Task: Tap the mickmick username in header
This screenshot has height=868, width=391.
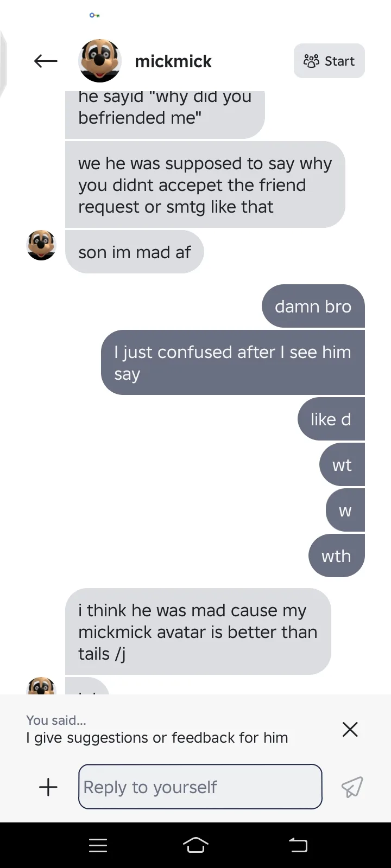Action: pos(173,61)
